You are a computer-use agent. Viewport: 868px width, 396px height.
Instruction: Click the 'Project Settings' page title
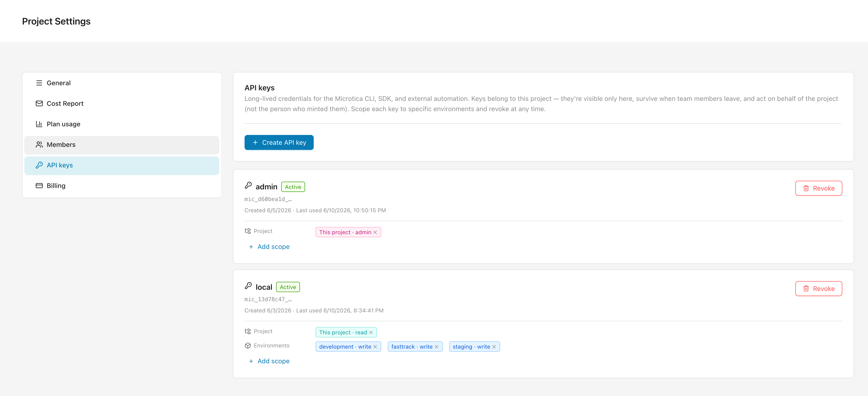56,21
